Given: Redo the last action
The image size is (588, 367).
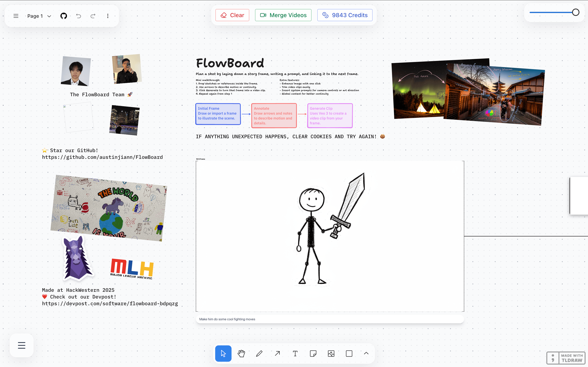Looking at the screenshot, I should point(92,16).
